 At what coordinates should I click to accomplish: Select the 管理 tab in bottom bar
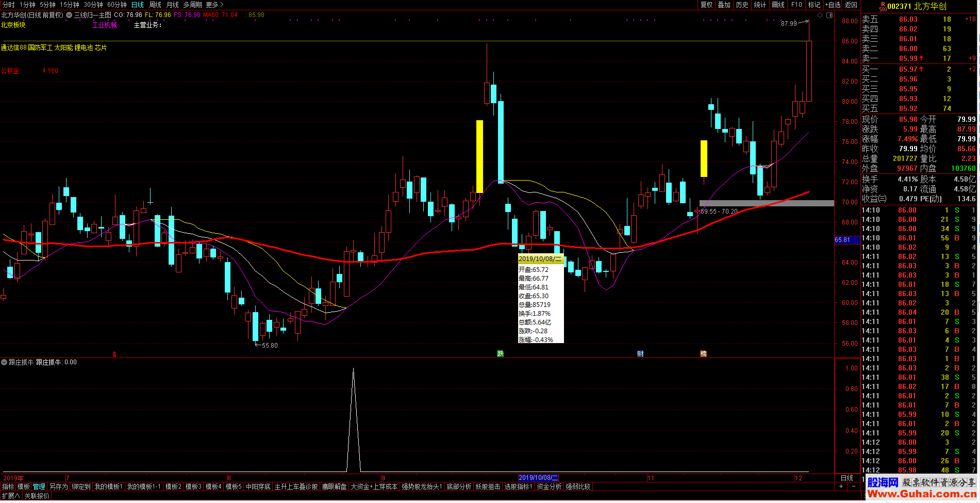click(x=39, y=486)
